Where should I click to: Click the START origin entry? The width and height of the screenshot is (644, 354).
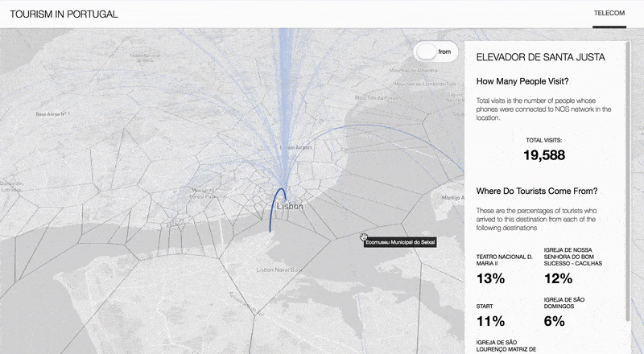487,305
